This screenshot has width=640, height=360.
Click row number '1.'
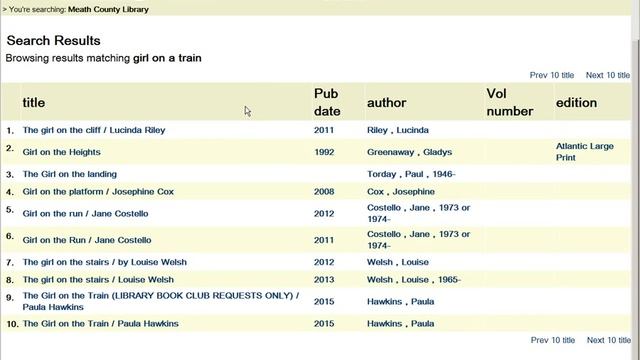pos(10,131)
